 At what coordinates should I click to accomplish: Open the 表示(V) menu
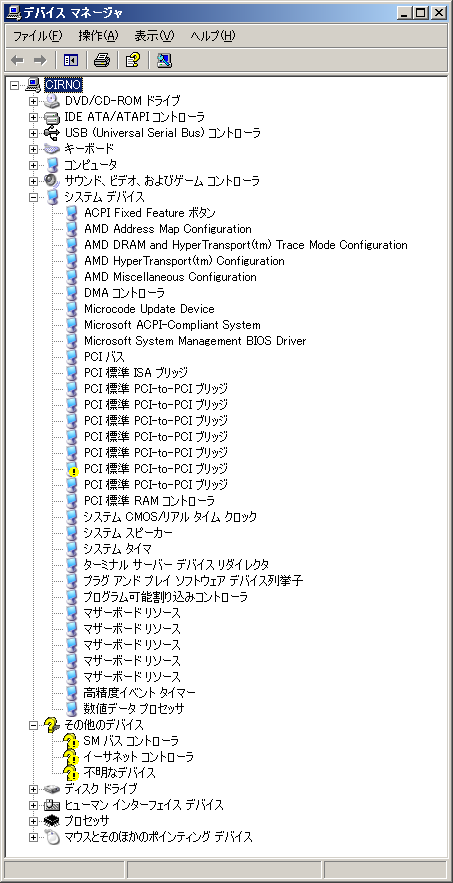pos(154,36)
